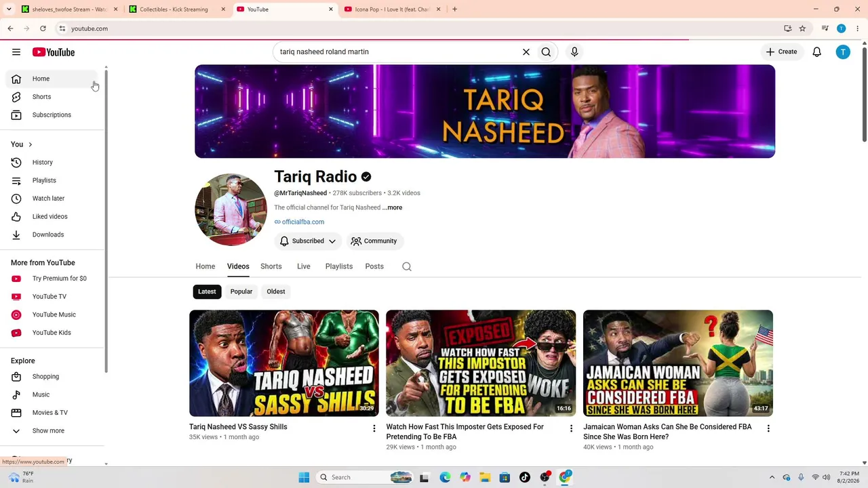Switch to the channel Playlists tab

tap(339, 266)
